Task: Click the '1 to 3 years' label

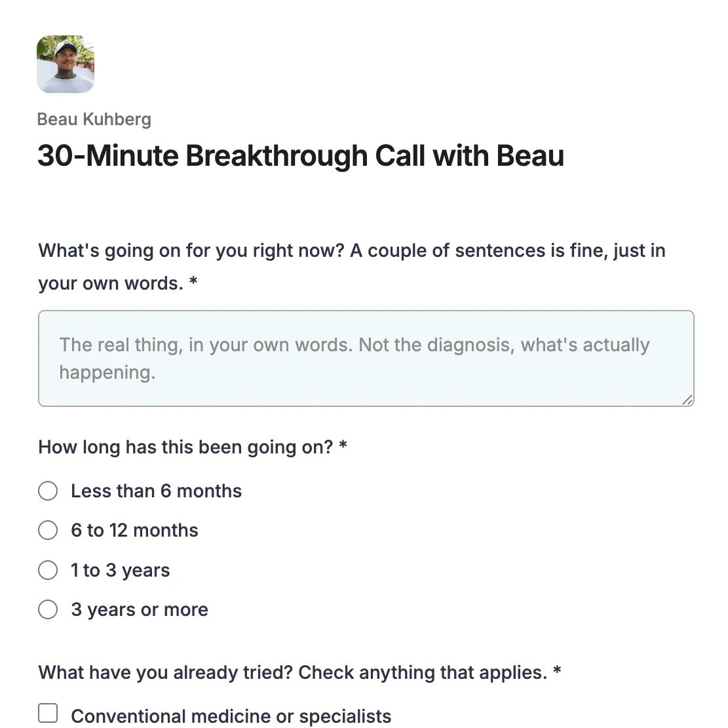Action: [x=121, y=570]
